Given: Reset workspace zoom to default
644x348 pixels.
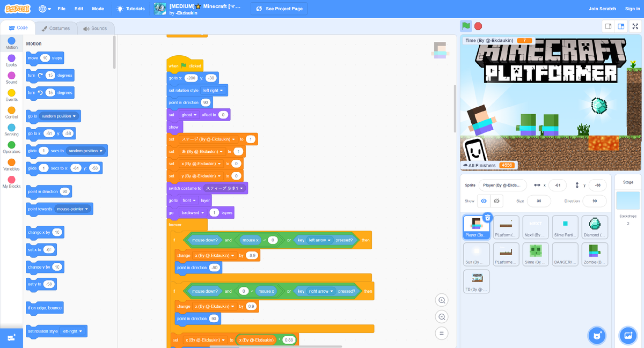Looking at the screenshot, I should 442,332.
